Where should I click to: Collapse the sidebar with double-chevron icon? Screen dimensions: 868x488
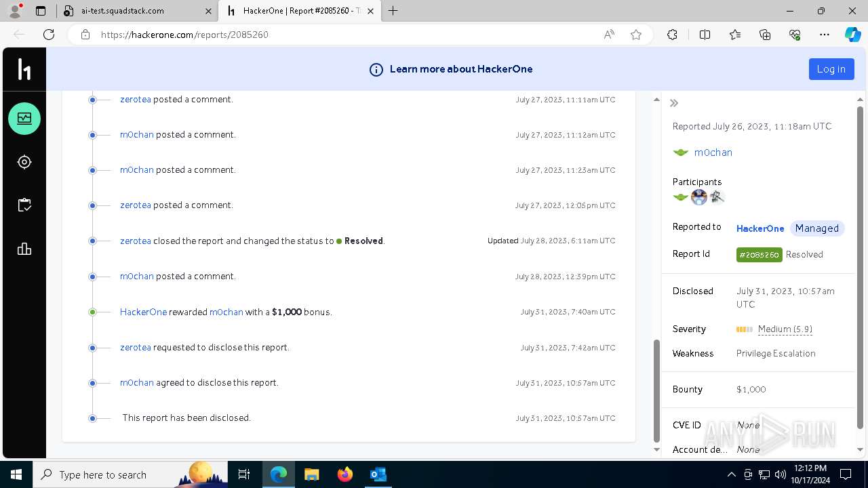click(x=674, y=103)
